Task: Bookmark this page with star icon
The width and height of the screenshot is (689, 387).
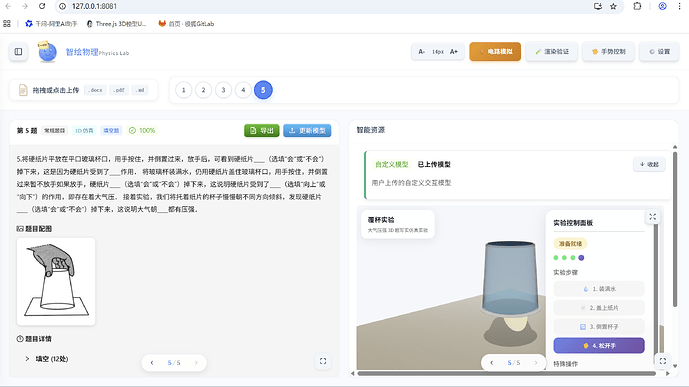Action: click(613, 6)
